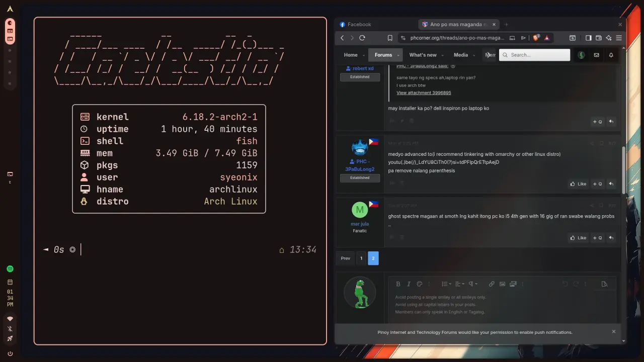The width and height of the screenshot is (644, 362).
Task: Open the Leo AI sparkle icon
Action: point(609,38)
